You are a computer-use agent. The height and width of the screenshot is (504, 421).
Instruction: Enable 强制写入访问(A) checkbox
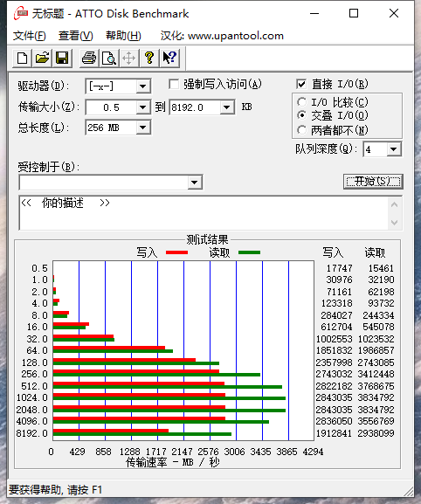[x=174, y=85]
